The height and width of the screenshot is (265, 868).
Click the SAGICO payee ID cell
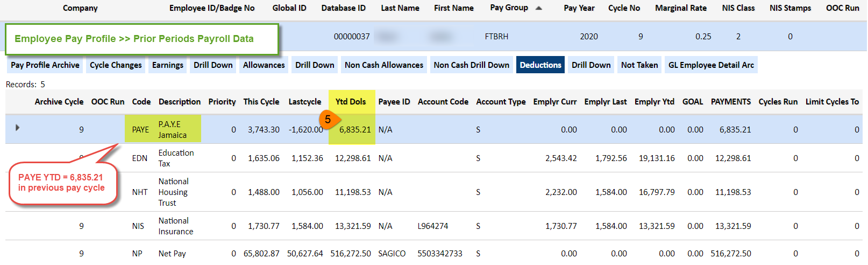click(392, 254)
